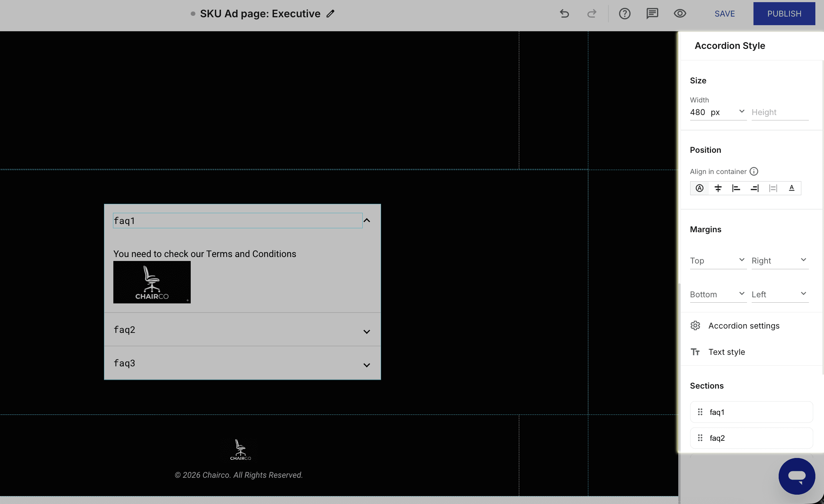Click the redo arrow icon

tap(592, 14)
